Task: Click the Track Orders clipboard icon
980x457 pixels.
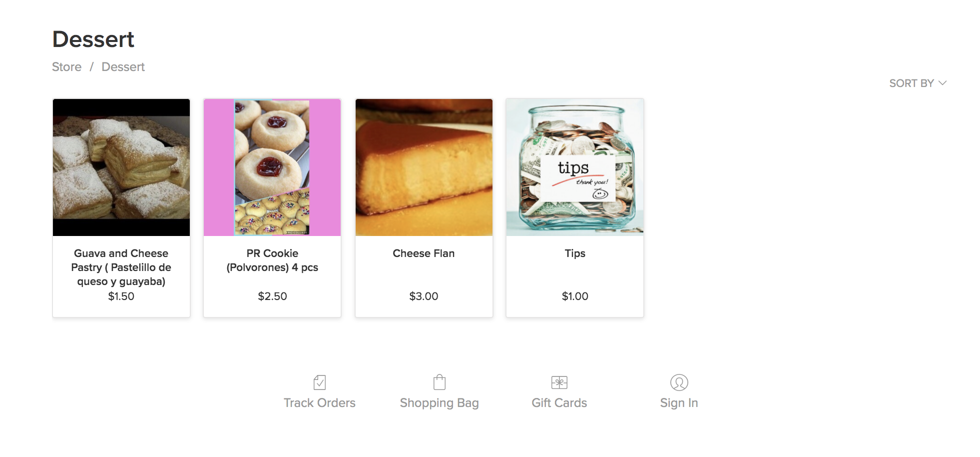Action: 320,382
